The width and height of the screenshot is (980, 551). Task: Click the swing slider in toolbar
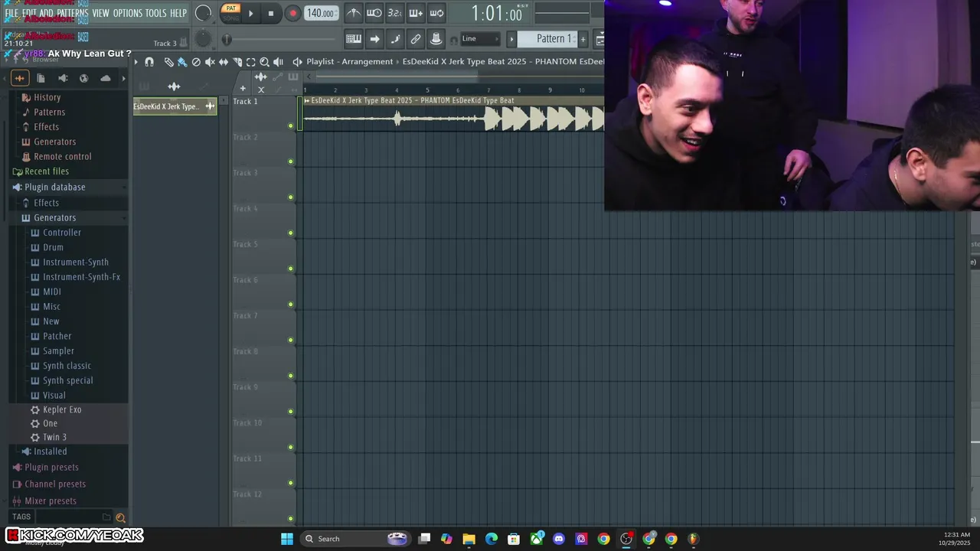coord(279,39)
